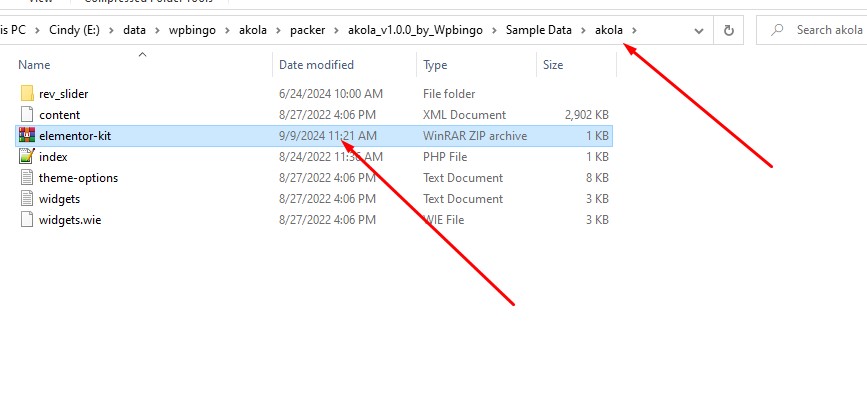Click the content XML file icon
Image resolution: width=867 pixels, height=401 pixels.
(27, 114)
